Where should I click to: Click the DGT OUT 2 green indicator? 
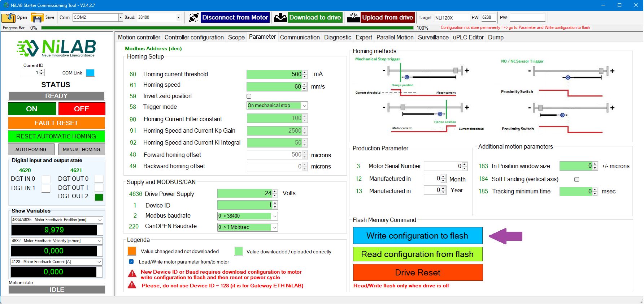pyautogui.click(x=99, y=197)
